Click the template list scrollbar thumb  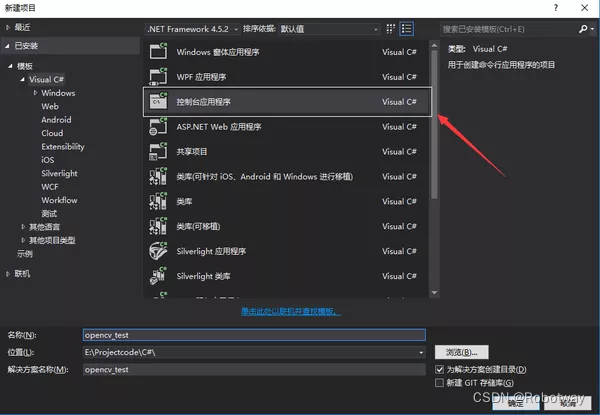434,125
